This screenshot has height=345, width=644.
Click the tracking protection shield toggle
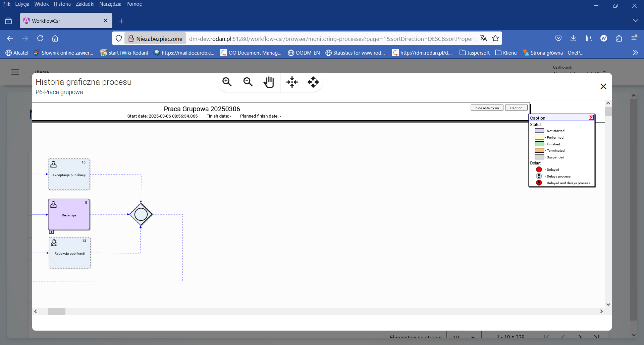tap(118, 38)
